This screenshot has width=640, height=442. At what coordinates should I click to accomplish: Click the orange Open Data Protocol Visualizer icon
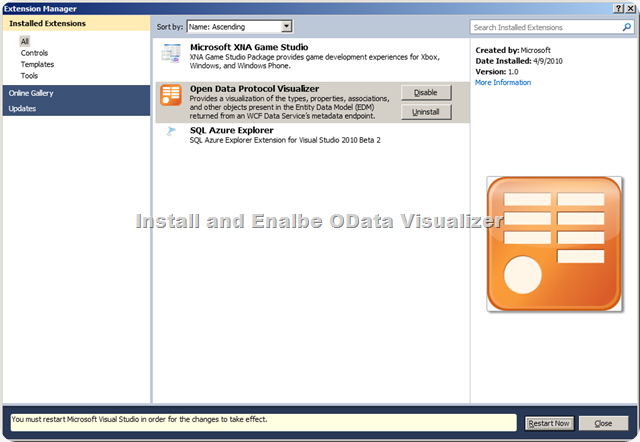[171, 95]
